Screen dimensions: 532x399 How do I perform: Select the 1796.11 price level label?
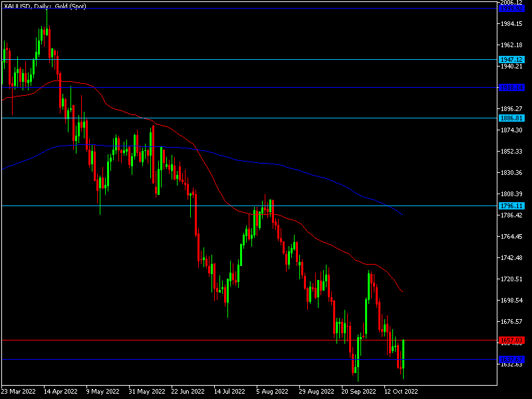click(511, 206)
